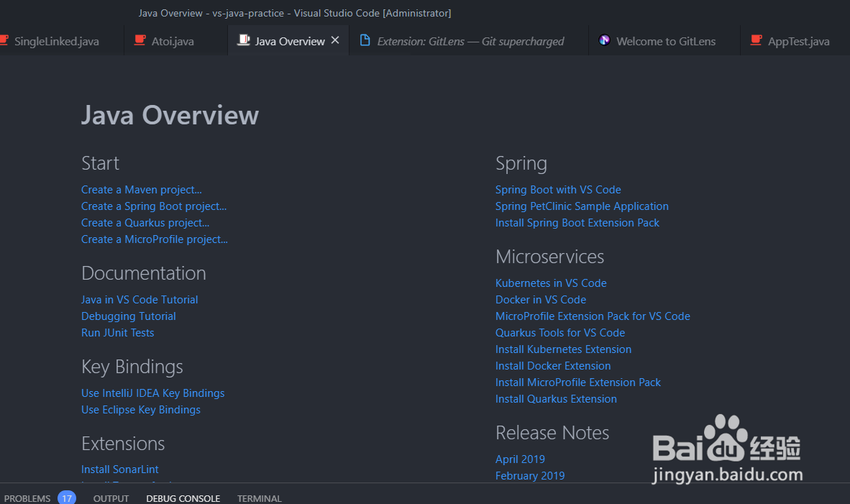Open Spring PetClinic Sample Application link
Viewport: 850px width, 504px height.
pyautogui.click(x=582, y=206)
